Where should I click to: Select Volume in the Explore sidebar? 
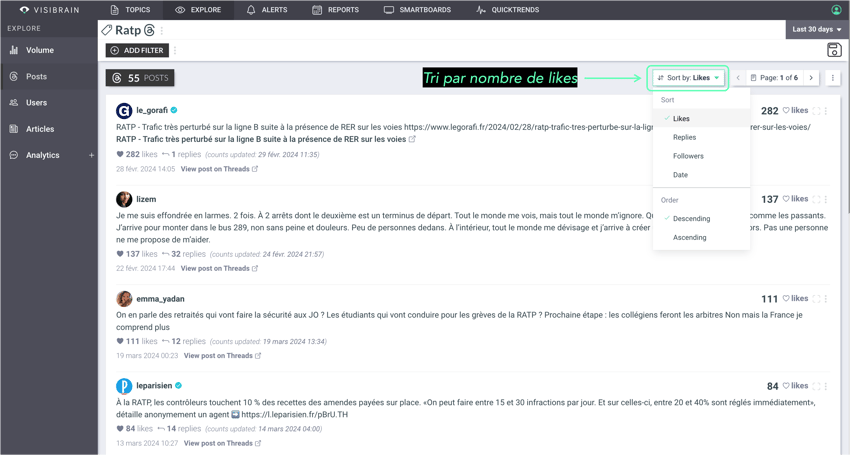[49, 50]
